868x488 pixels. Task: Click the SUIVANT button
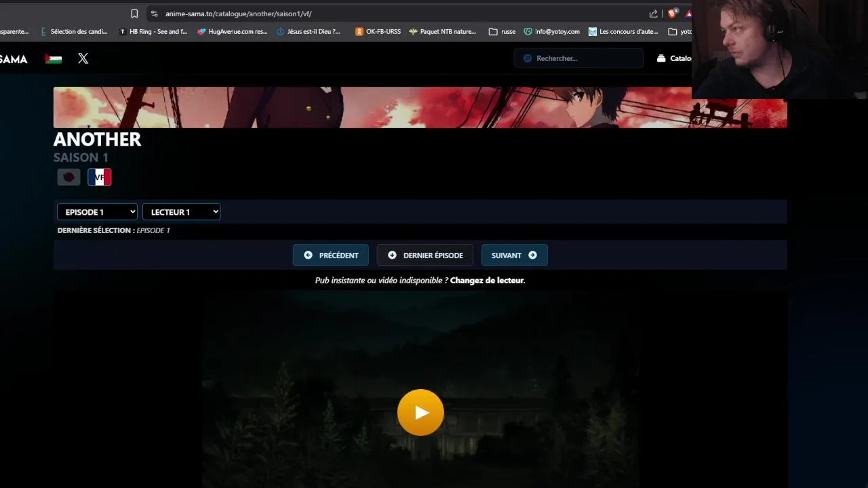pyautogui.click(x=514, y=256)
